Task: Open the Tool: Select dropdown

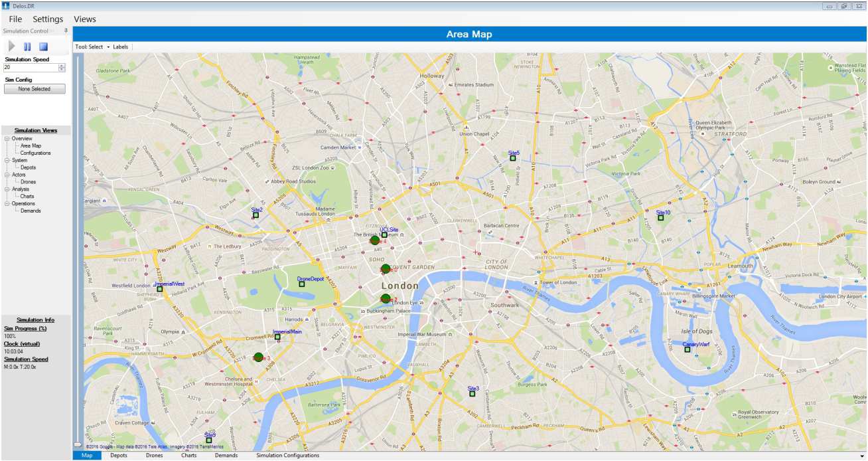Action: pos(92,47)
